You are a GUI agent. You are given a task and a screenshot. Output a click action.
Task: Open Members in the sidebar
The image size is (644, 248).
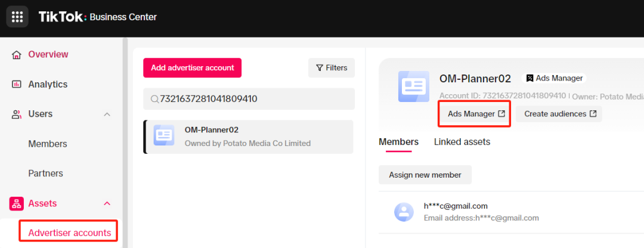coord(48,144)
